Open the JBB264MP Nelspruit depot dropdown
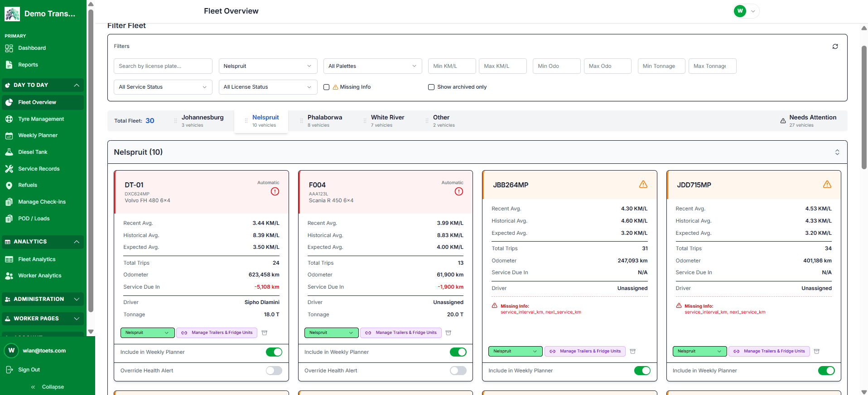868x395 pixels. click(516, 351)
